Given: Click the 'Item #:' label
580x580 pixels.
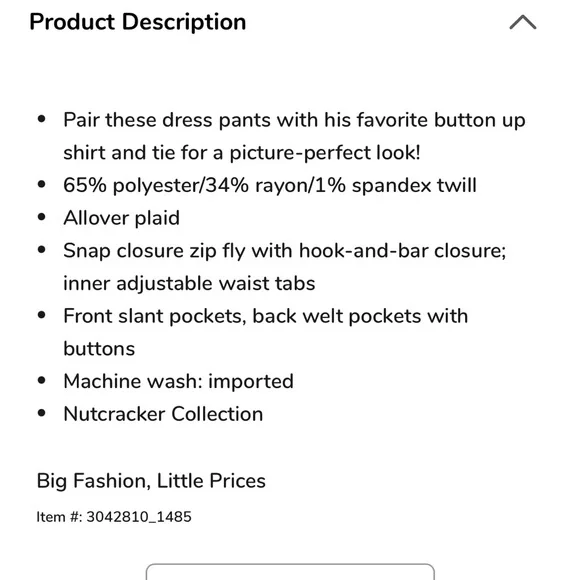Looking at the screenshot, I should pyautogui.click(x=60, y=517).
